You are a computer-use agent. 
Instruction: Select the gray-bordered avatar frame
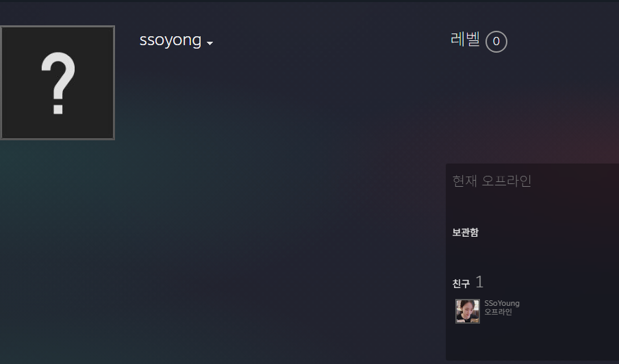pyautogui.click(x=58, y=83)
